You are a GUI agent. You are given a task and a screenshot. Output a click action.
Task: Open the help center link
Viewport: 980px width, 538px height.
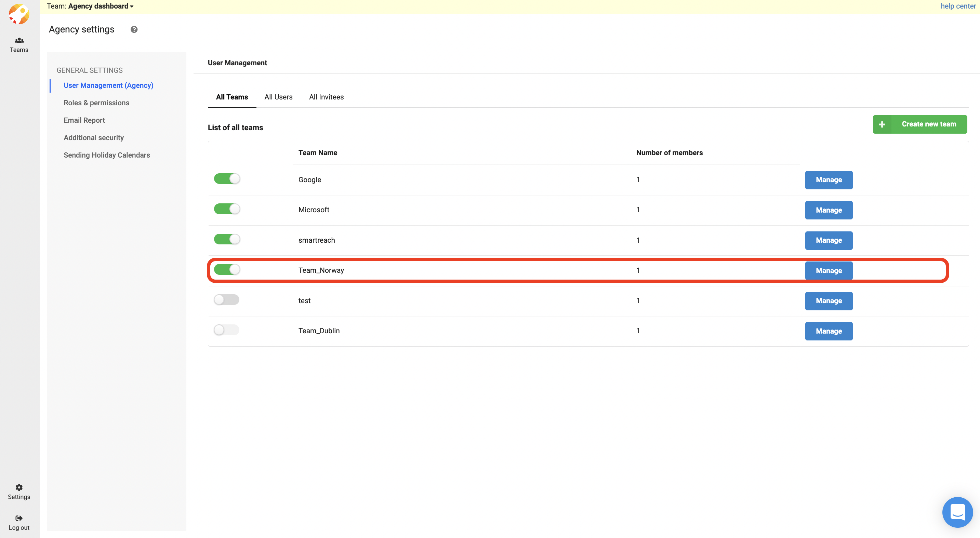pos(958,6)
